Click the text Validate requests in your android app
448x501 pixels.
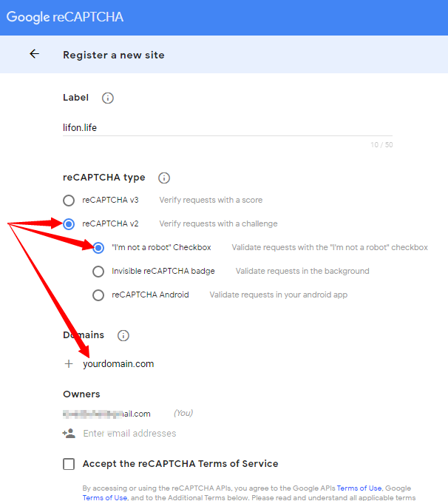279,295
